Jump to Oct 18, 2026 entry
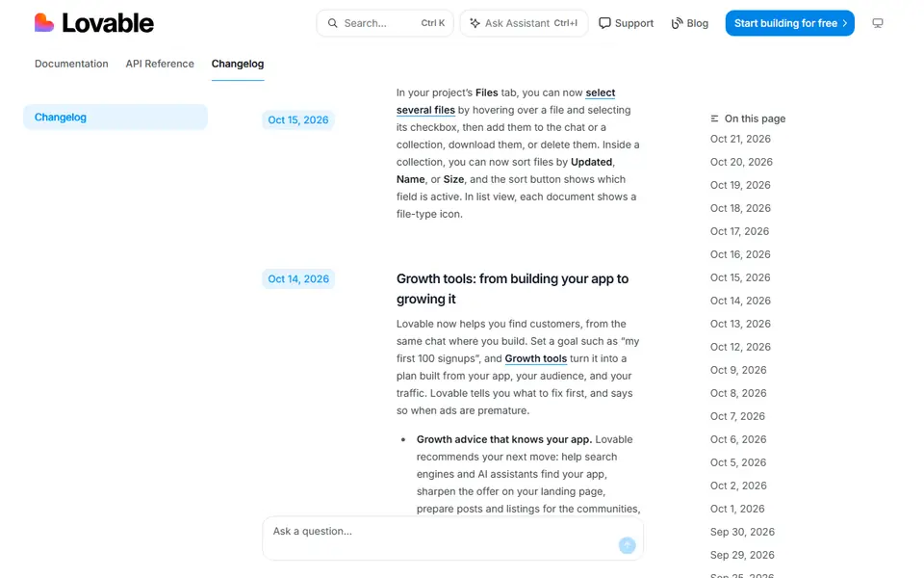This screenshot has width=924, height=578. tap(740, 208)
